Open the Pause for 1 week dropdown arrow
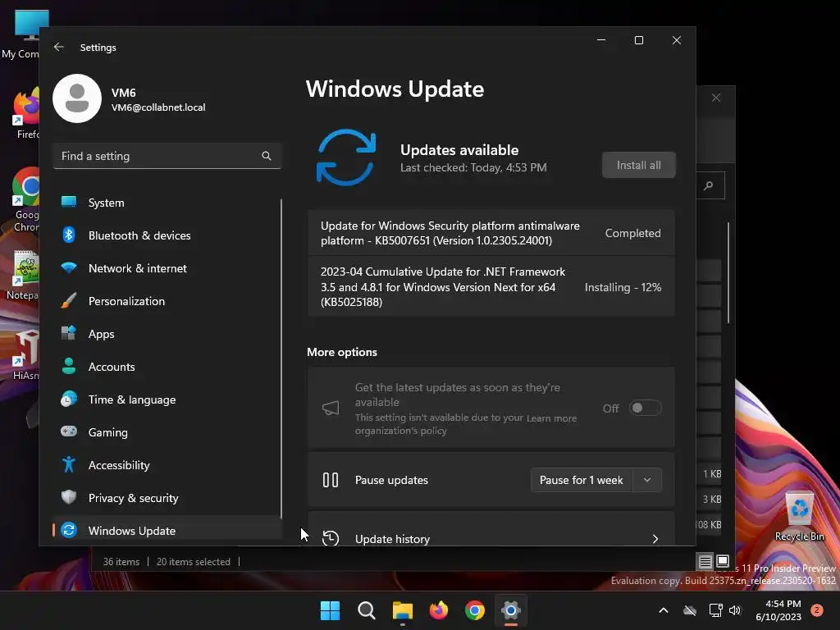840x630 pixels. 647,480
